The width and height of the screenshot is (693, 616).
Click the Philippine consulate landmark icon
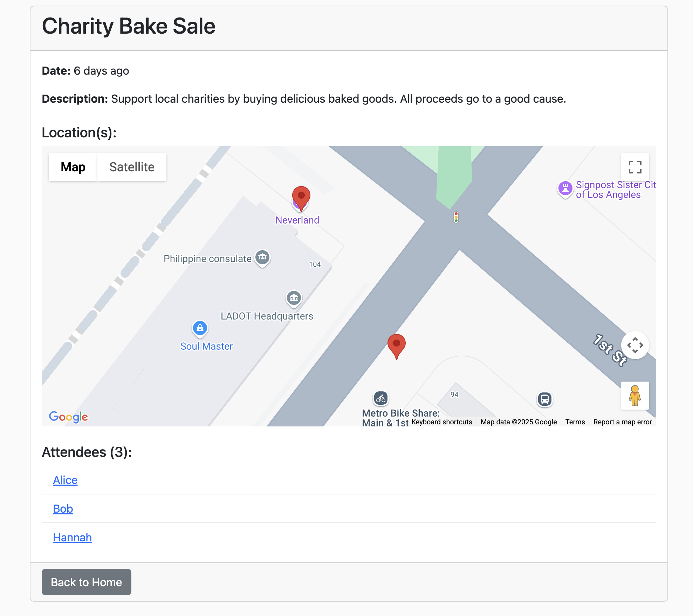tap(262, 258)
